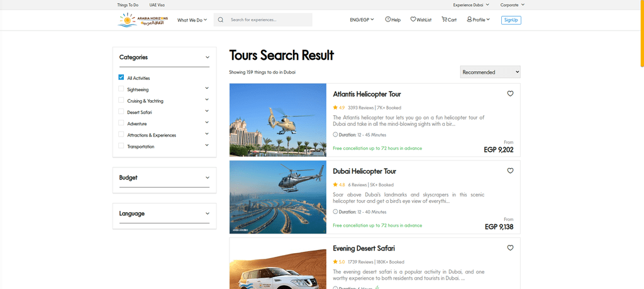Click the EGP 9,202 price

click(499, 150)
